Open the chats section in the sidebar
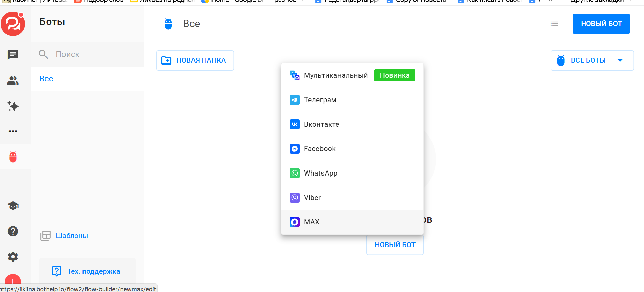The image size is (644, 292). click(13, 54)
